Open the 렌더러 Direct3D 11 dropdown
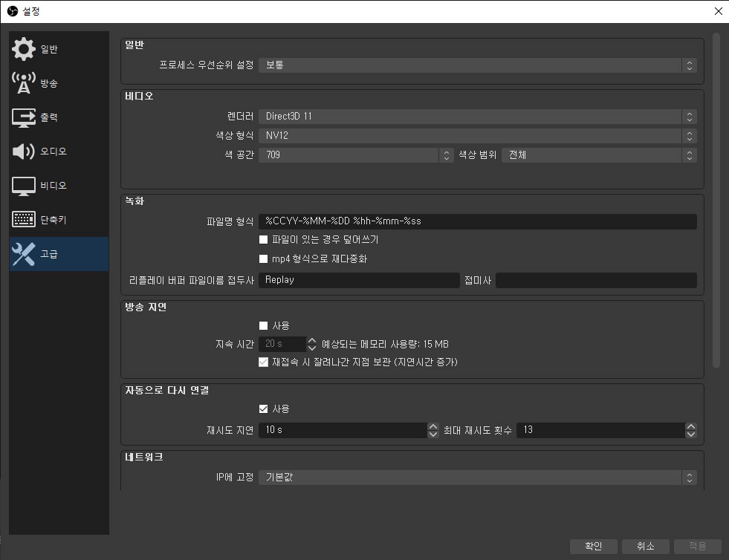 coord(477,116)
